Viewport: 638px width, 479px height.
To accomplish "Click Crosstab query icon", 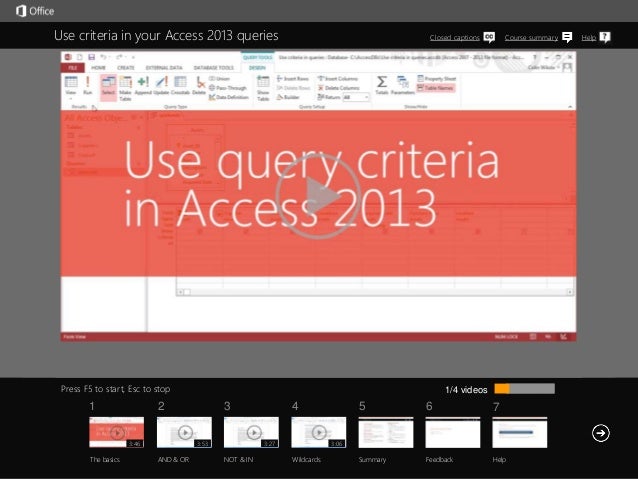I will [180, 86].
